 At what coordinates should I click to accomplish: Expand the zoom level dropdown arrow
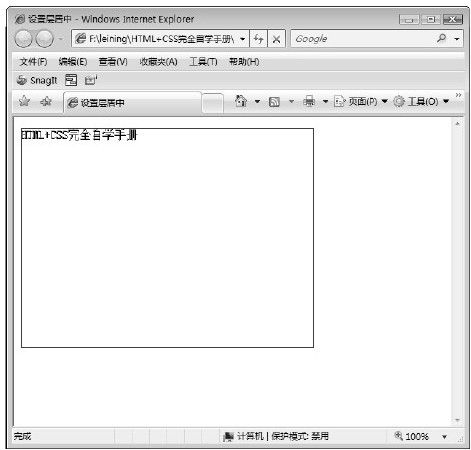point(444,436)
